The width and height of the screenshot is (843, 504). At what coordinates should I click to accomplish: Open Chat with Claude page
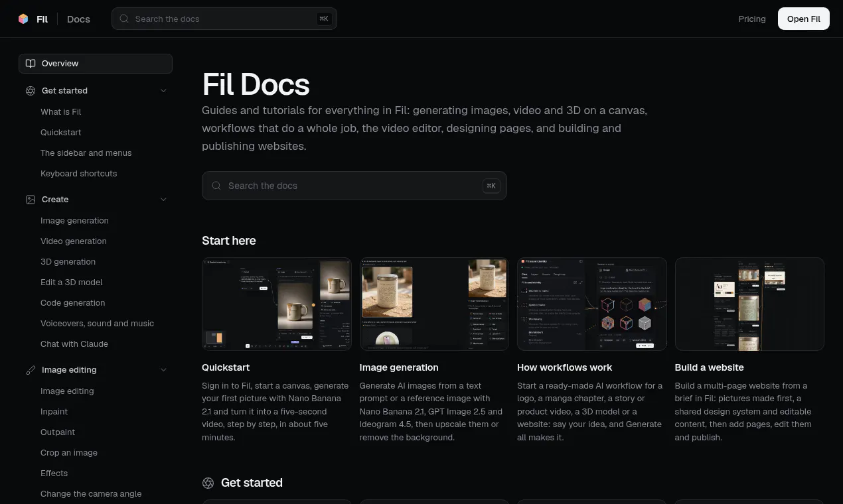pos(74,344)
